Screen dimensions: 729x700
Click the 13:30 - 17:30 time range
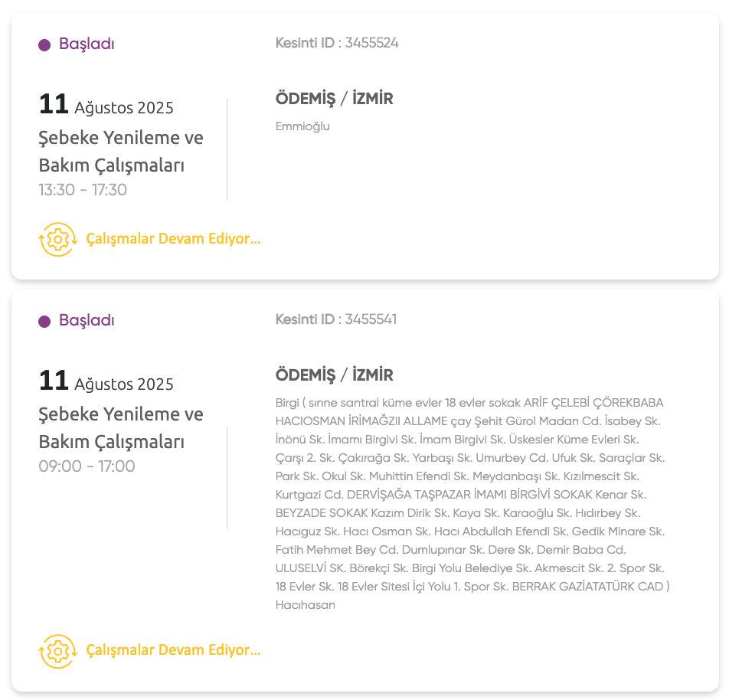(83, 190)
